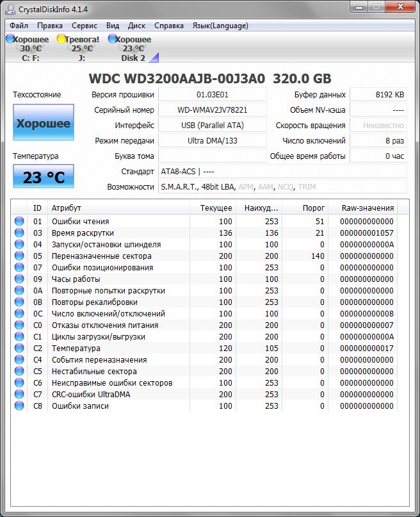Click status orb for Часы работы row
The height and width of the screenshot is (517, 420).
pos(19,279)
